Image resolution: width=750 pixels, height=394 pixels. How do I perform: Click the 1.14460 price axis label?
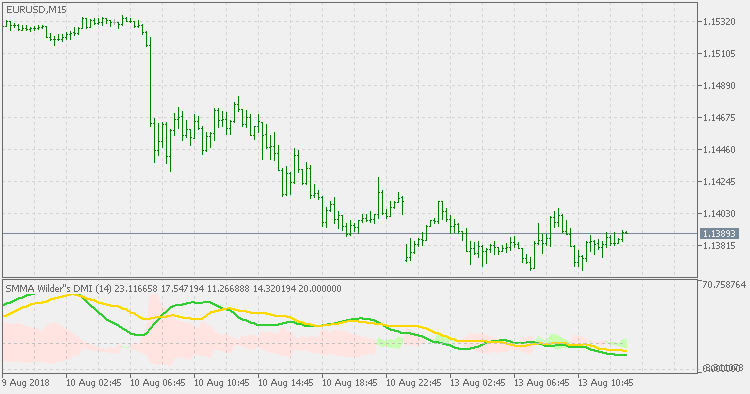(x=719, y=150)
